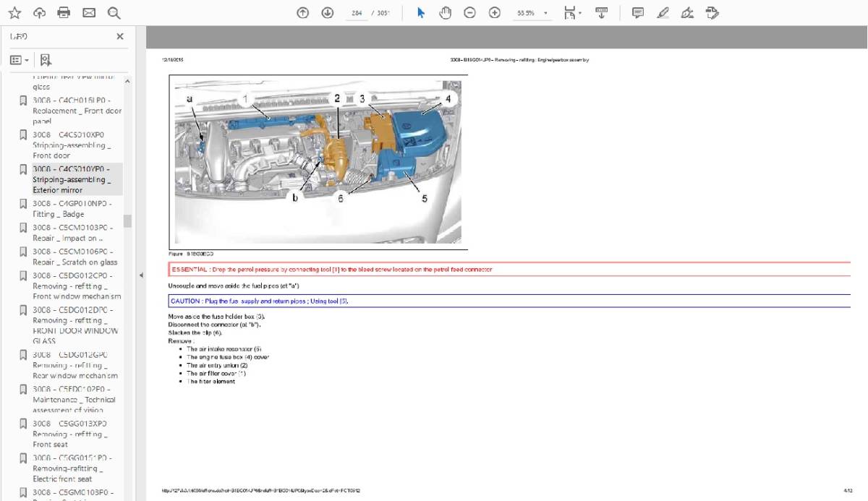Image resolution: width=868 pixels, height=501 pixels.
Task: Click the bookmark icon beside 'Front seat' C5GG013XP0
Action: (23, 424)
